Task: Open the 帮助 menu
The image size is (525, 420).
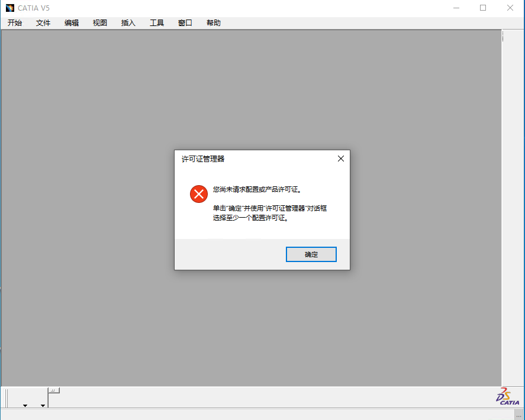Action: click(x=214, y=23)
